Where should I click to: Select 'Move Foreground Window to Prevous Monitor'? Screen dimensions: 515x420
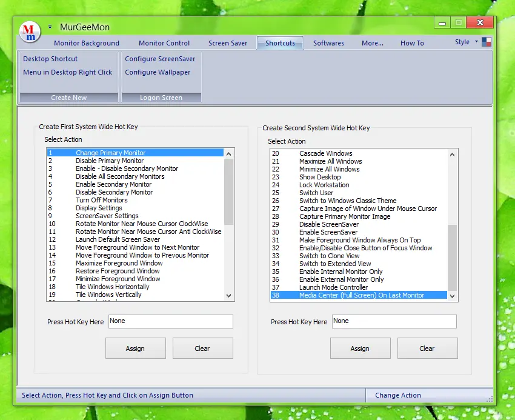[135, 255]
